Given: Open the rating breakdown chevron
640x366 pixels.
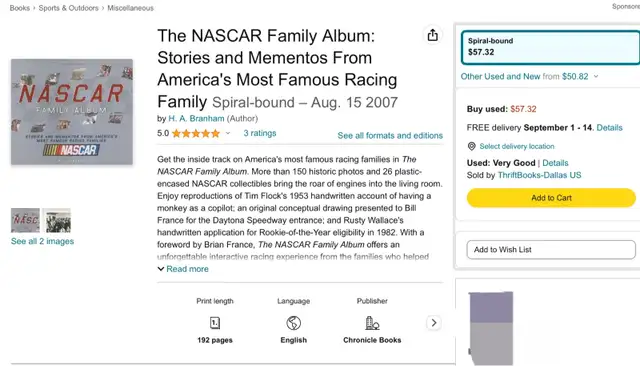Looking at the screenshot, I should 228,133.
